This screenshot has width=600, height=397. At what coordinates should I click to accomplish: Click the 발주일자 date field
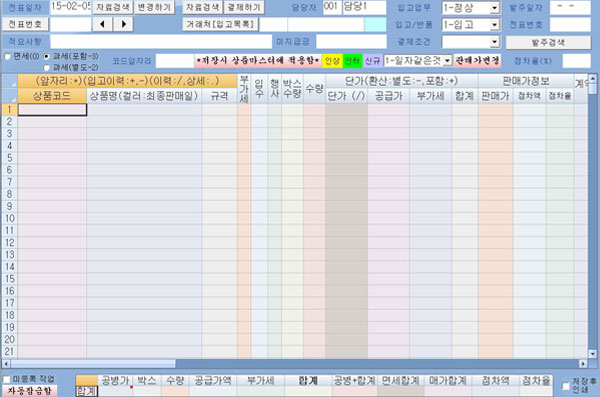pos(570,7)
